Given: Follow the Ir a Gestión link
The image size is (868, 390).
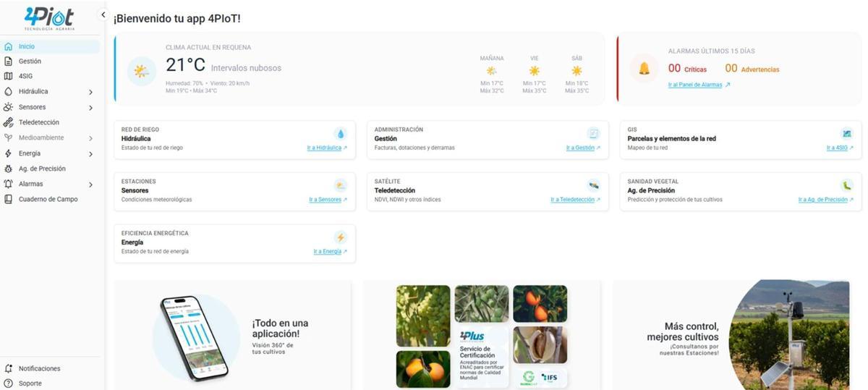Looking at the screenshot, I should pyautogui.click(x=583, y=148).
